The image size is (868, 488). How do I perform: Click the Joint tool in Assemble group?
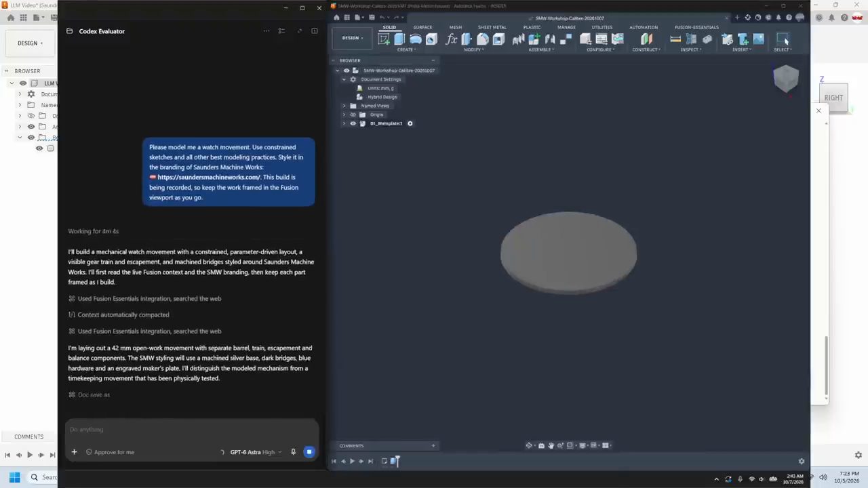coord(550,39)
